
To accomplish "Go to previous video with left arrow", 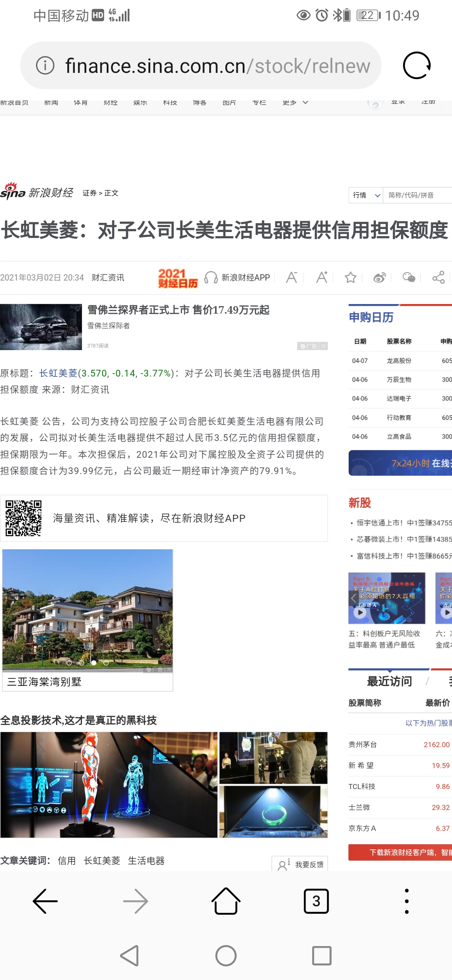I will click(x=354, y=598).
